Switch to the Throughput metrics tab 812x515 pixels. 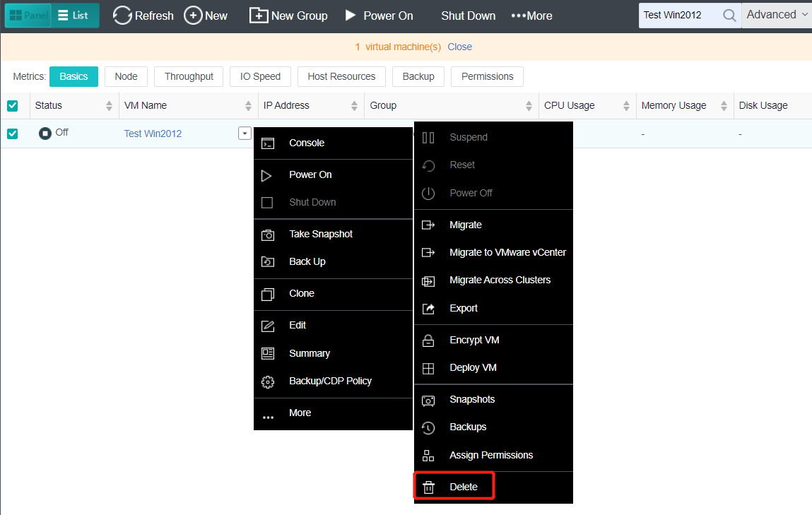coord(189,77)
